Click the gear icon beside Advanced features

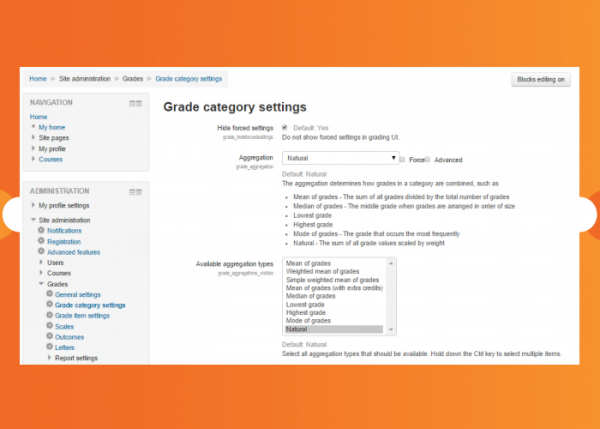click(x=41, y=252)
